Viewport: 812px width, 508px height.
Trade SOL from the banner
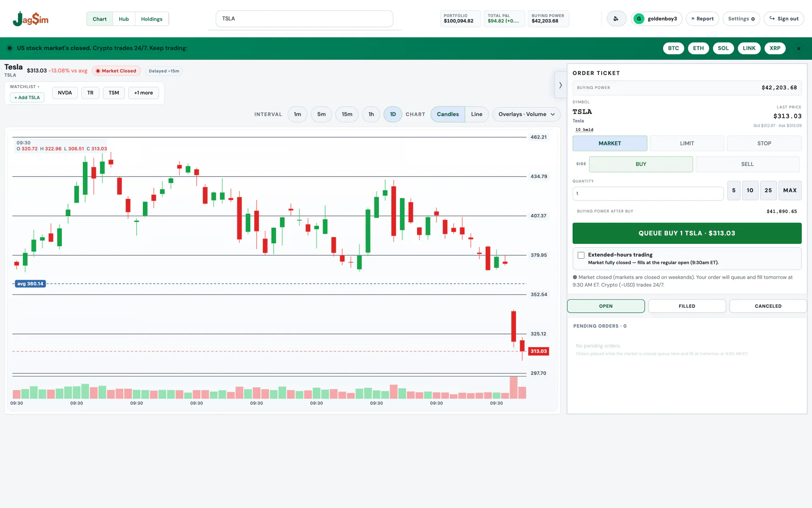coord(723,48)
